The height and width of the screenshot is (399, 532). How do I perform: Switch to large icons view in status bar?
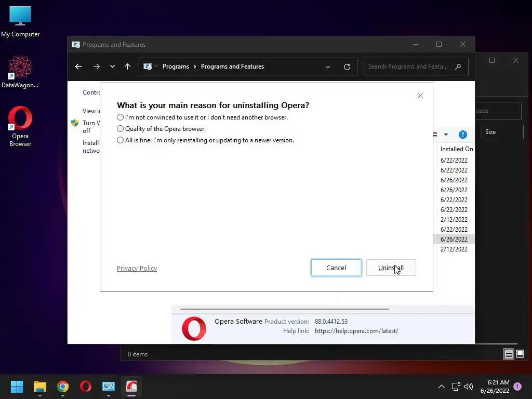[520, 354]
